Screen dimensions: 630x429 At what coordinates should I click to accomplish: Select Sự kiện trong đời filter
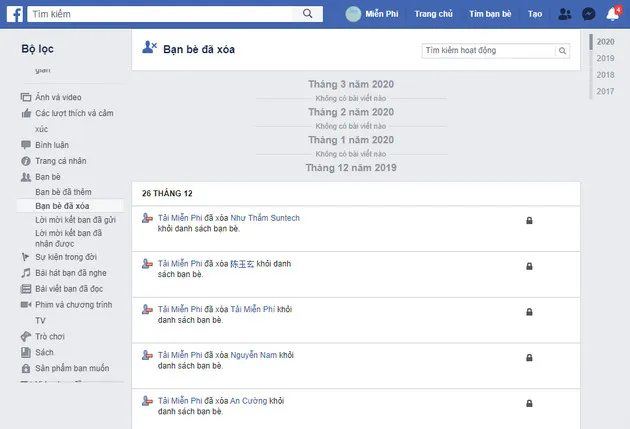tap(66, 257)
